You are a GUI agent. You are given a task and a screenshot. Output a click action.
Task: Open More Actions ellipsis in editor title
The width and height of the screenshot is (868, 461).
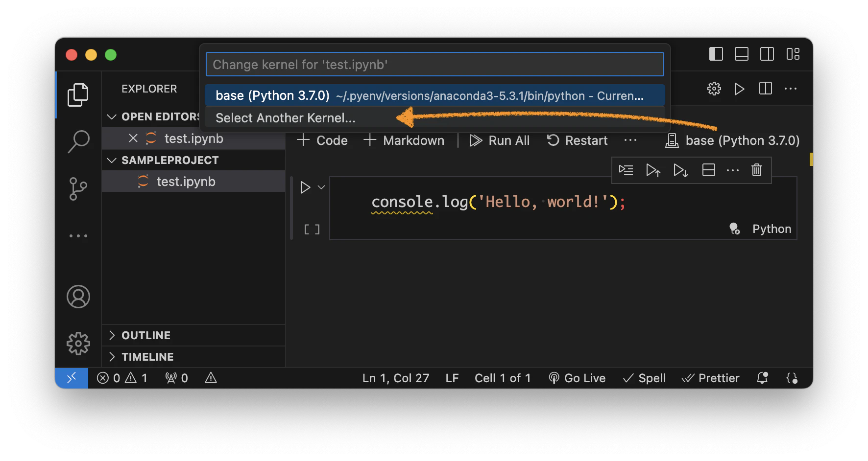point(791,89)
